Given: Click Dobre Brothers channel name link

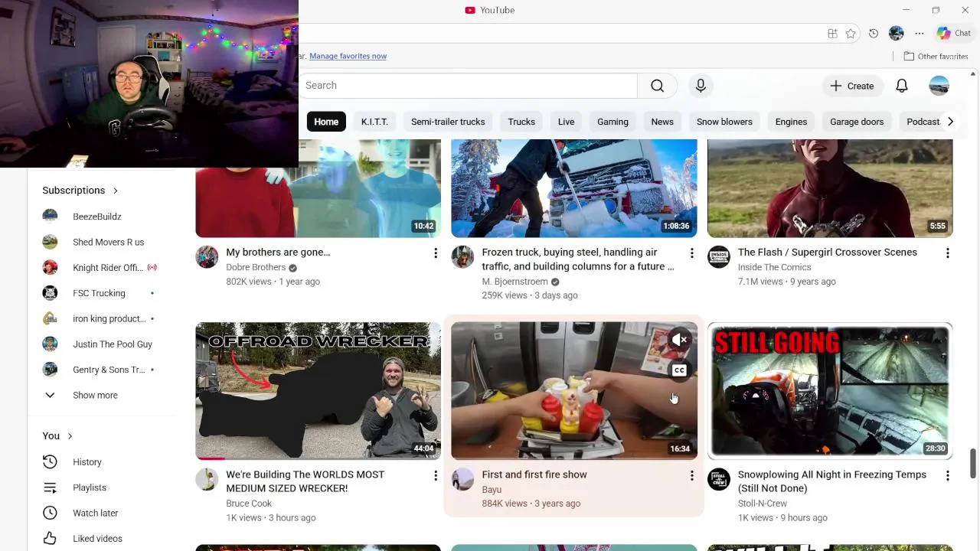Looking at the screenshot, I should 256,267.
